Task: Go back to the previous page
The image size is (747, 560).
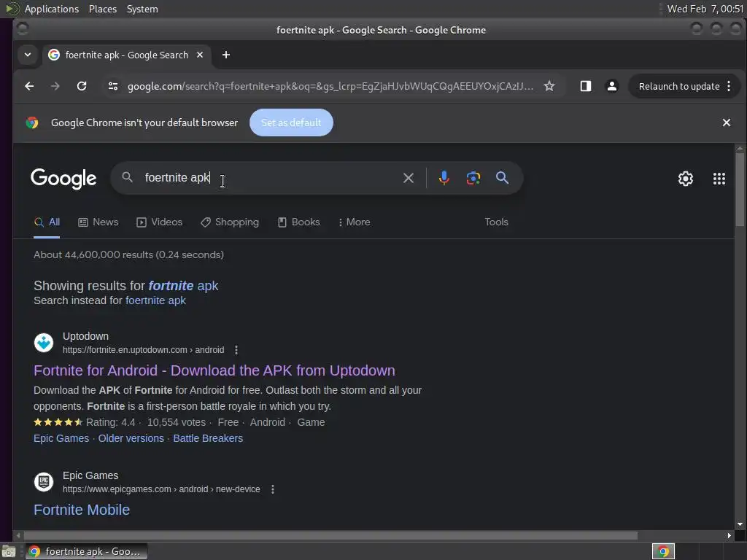Action: pos(29,86)
